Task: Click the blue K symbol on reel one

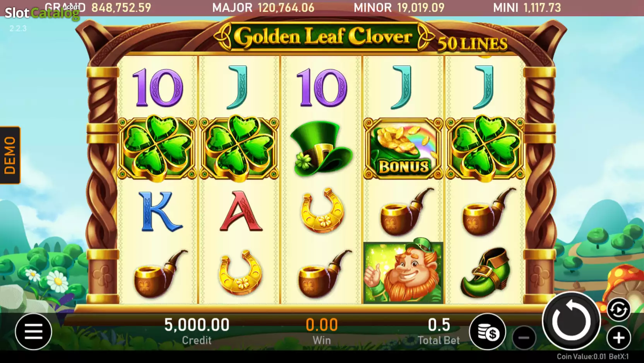Action: [x=159, y=212]
